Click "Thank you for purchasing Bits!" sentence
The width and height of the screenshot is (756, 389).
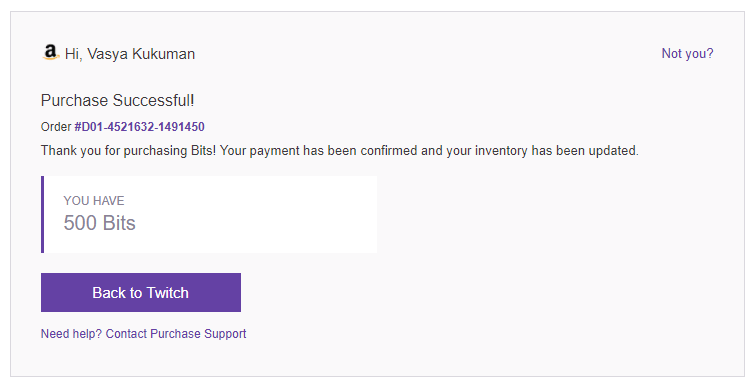pos(129,151)
